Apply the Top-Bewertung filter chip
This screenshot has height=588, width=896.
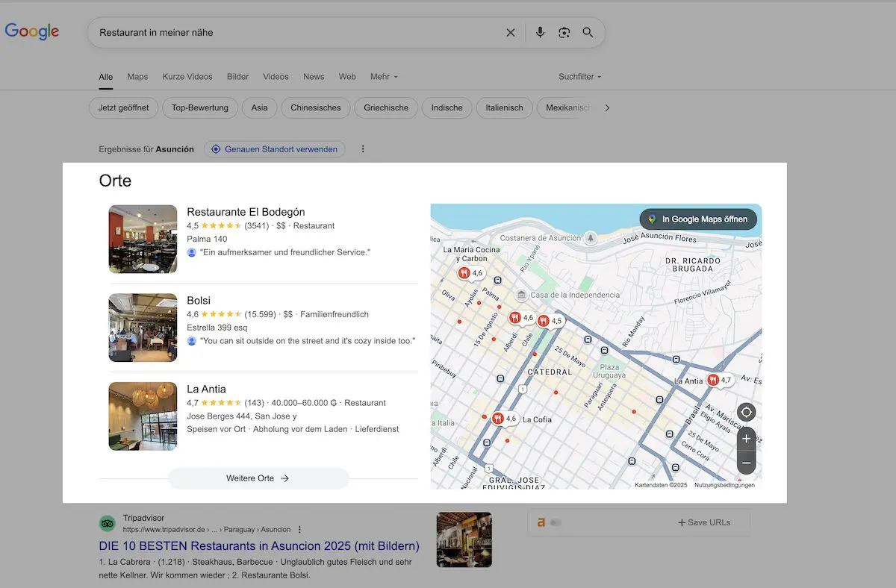point(200,107)
